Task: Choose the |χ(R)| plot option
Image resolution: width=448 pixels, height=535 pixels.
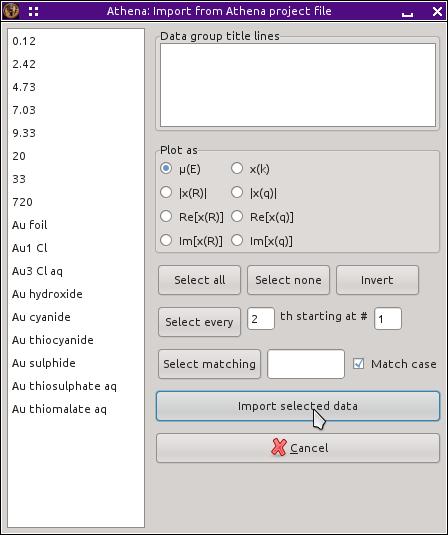Action: [x=166, y=192]
